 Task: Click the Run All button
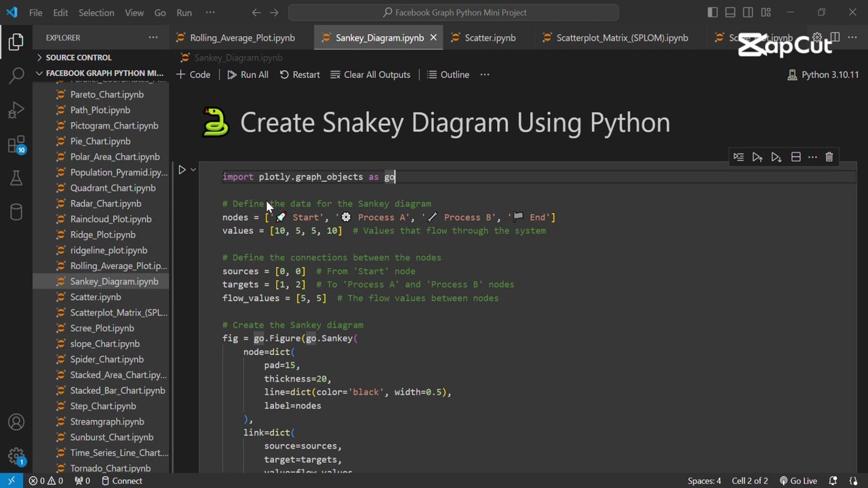tap(248, 75)
